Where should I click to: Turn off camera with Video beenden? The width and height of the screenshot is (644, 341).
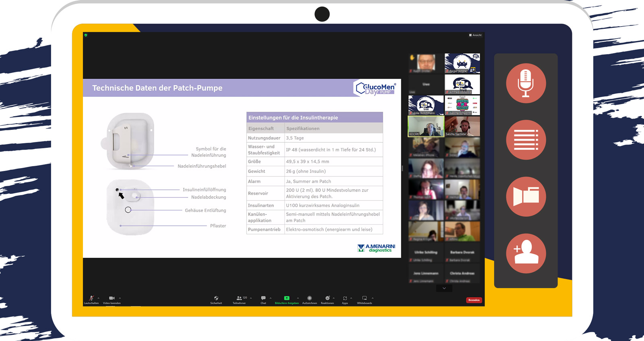[x=111, y=300]
